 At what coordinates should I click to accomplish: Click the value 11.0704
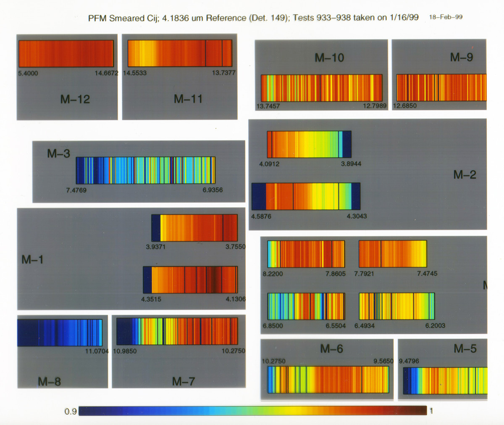pos(97,351)
